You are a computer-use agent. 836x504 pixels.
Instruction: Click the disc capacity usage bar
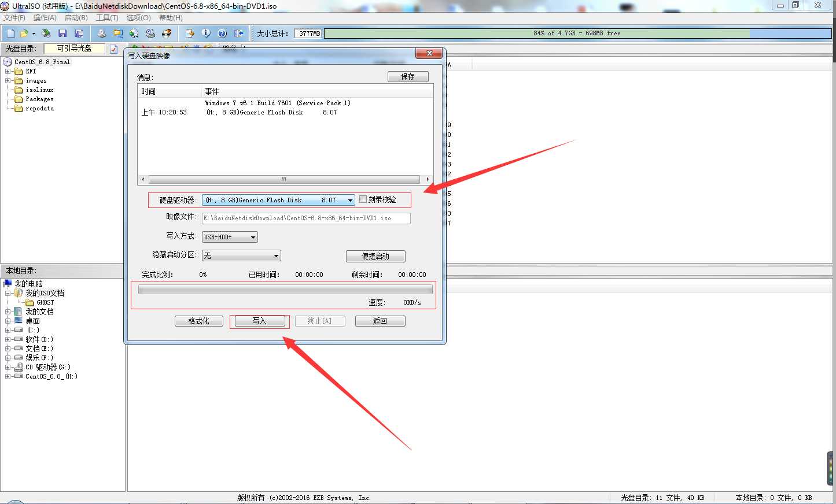click(x=577, y=34)
